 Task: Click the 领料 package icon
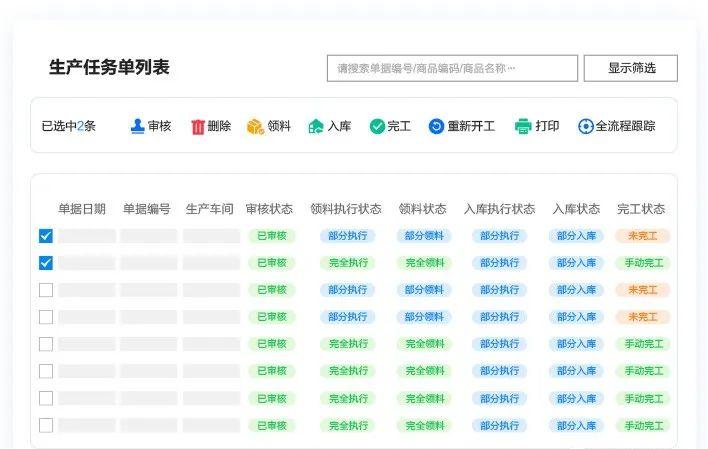(255, 126)
